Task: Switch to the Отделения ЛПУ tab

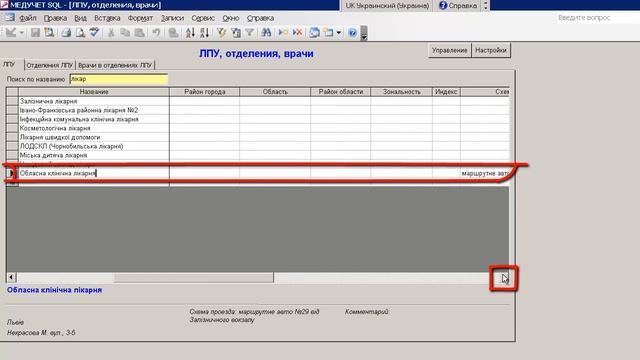Action: (50, 65)
